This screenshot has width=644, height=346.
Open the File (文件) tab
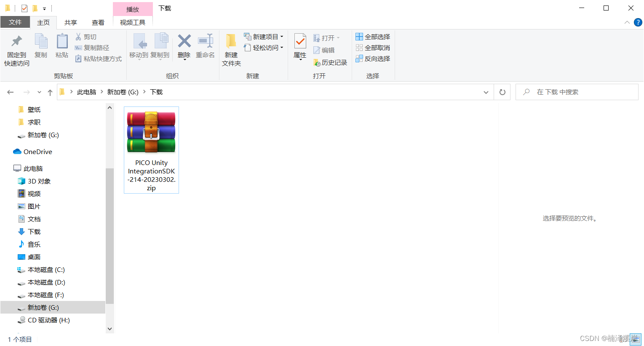(15, 22)
